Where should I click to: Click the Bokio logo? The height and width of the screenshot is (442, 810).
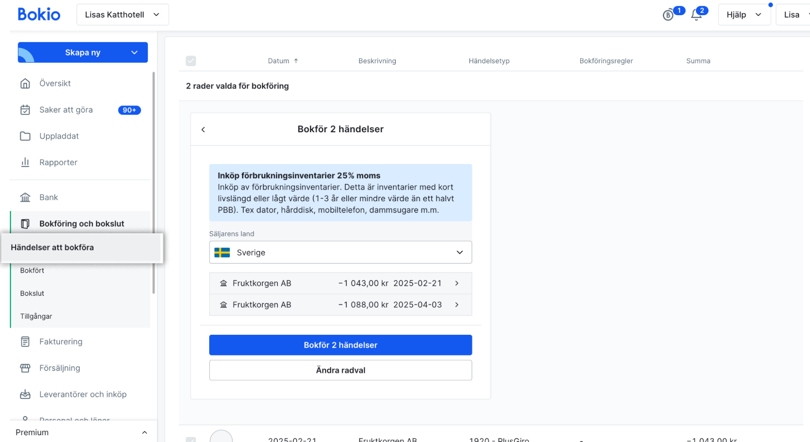coord(39,15)
